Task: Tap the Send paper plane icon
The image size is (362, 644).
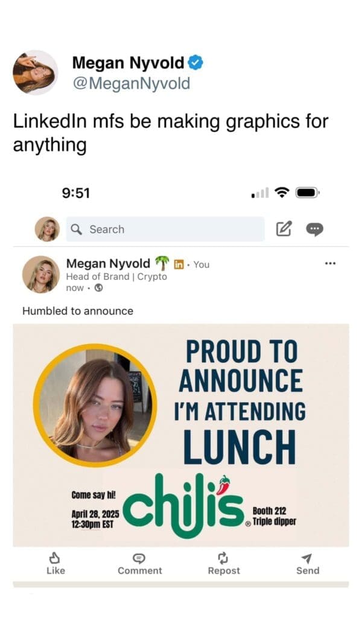Action: (x=307, y=558)
